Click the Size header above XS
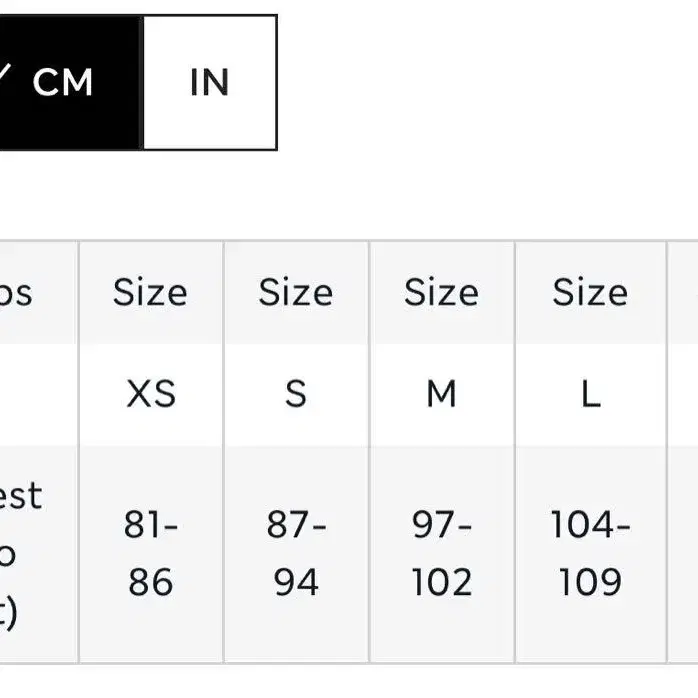Image resolution: width=698 pixels, height=698 pixels. [x=151, y=292]
